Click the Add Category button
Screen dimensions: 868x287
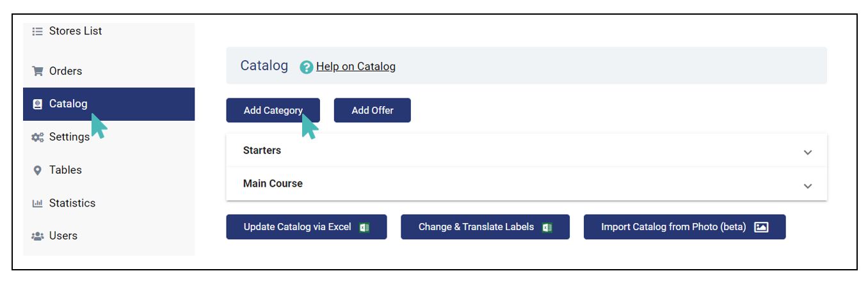point(273,110)
